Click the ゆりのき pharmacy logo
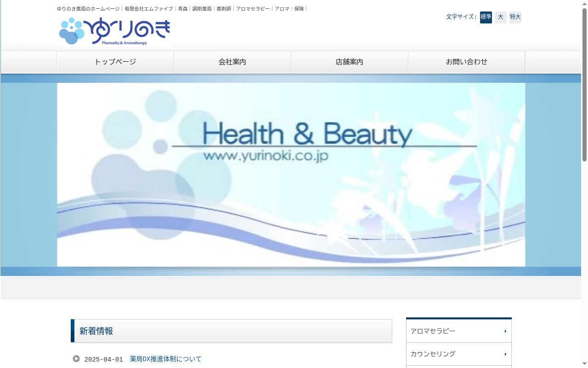This screenshot has width=588, height=368. click(114, 31)
